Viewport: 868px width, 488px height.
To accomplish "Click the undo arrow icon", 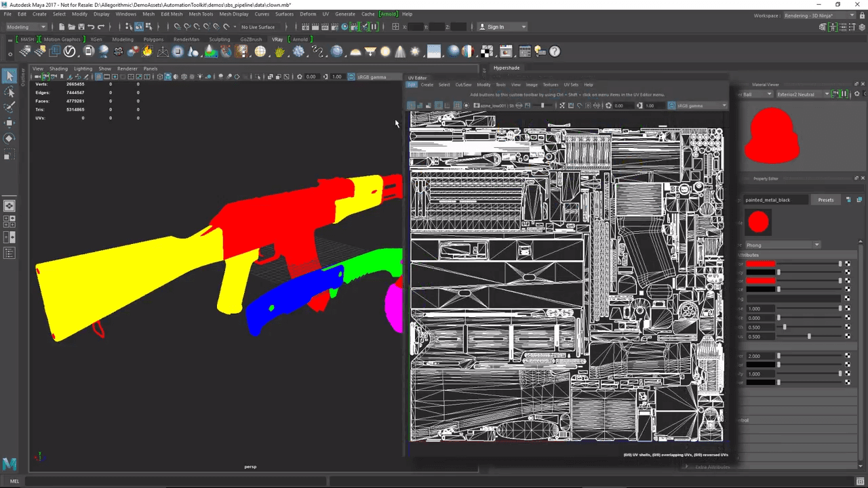I will (x=91, y=27).
